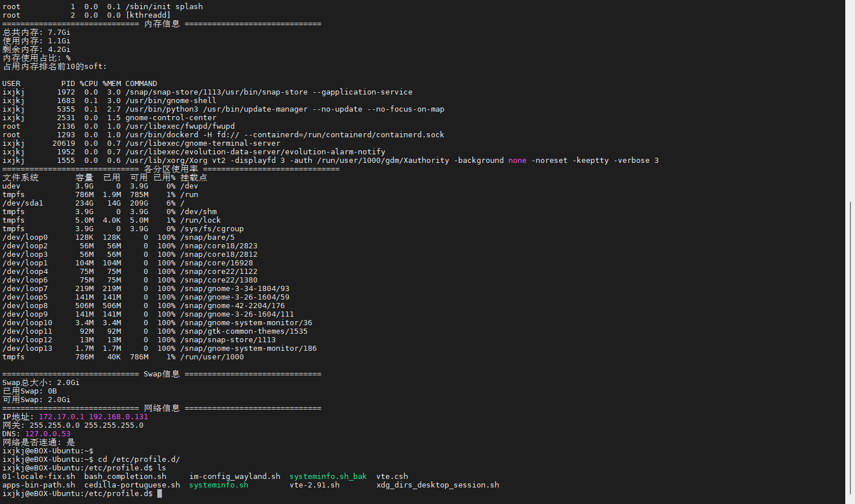
Task: Click the vte.csh filename
Action: coord(392,477)
